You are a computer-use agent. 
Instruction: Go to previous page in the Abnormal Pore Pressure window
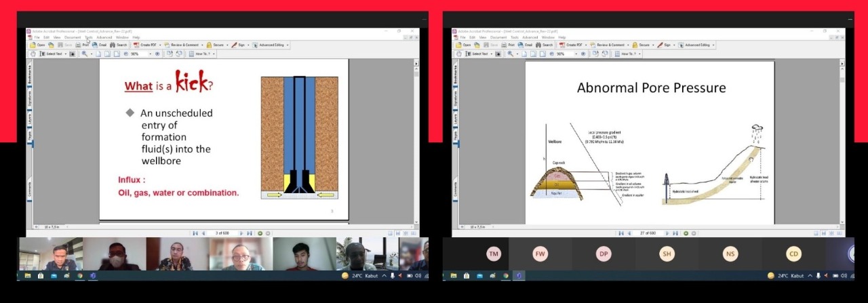coord(629,233)
